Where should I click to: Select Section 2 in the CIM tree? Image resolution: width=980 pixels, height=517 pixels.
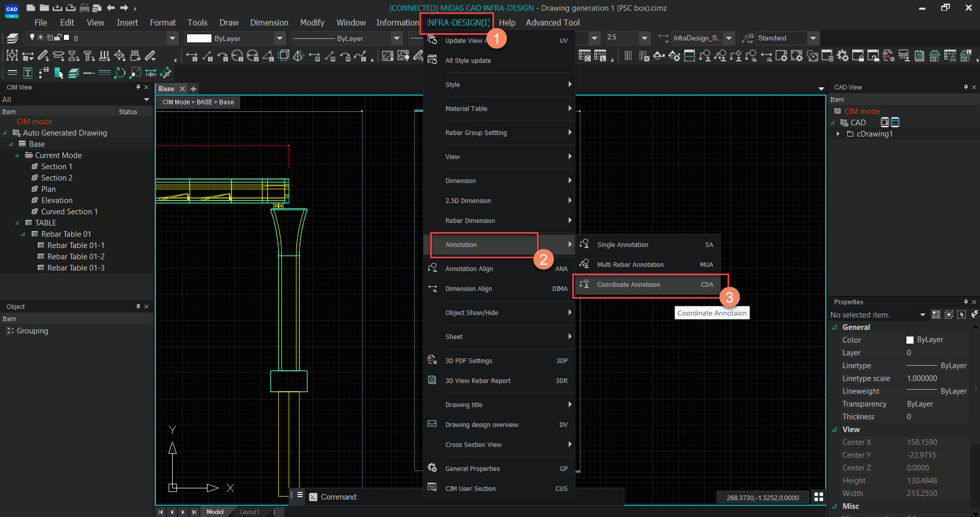(57, 178)
